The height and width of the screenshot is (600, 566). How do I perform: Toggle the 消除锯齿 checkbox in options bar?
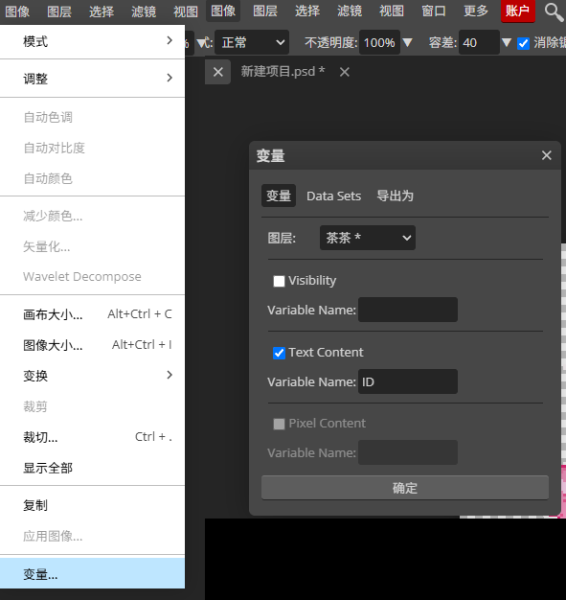click(x=523, y=43)
